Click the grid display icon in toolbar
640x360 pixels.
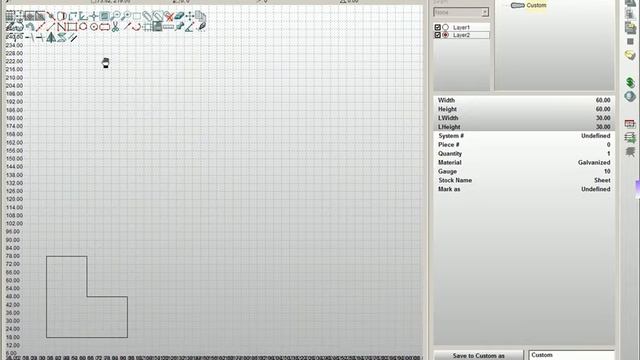[x=9, y=16]
